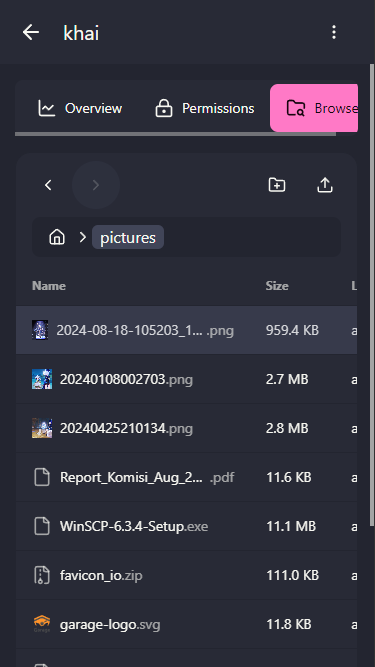
Task: Go back using the top-left arrow
Action: [x=31, y=32]
